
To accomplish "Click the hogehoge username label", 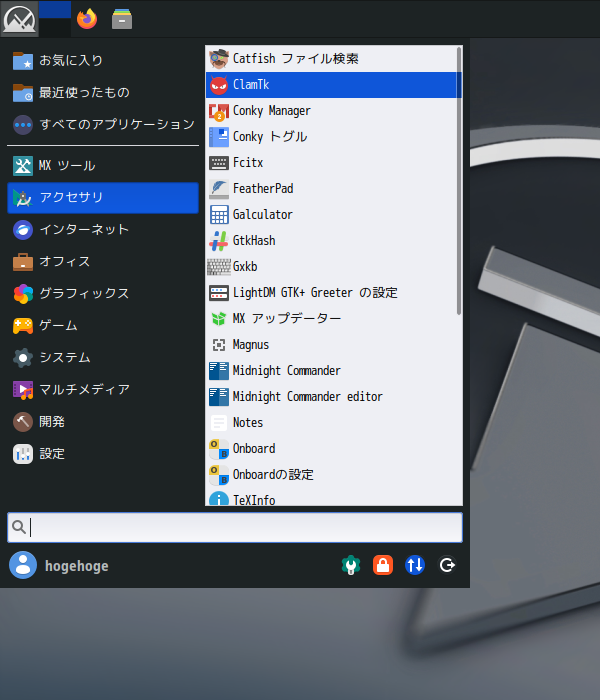I will tap(77, 566).
